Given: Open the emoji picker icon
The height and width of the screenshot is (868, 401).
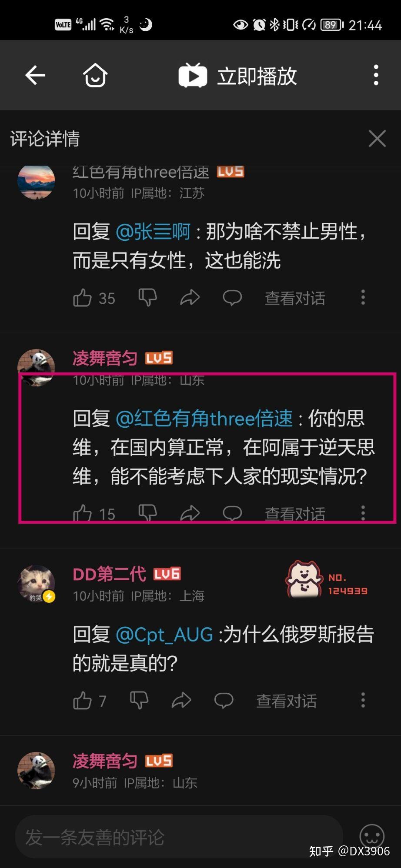Looking at the screenshot, I should [x=372, y=836].
